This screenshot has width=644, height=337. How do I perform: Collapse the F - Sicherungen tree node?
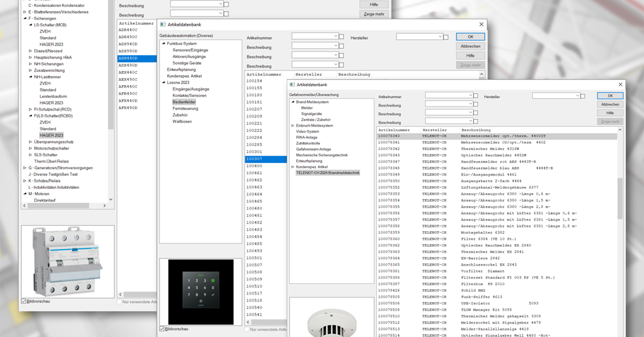click(x=25, y=18)
